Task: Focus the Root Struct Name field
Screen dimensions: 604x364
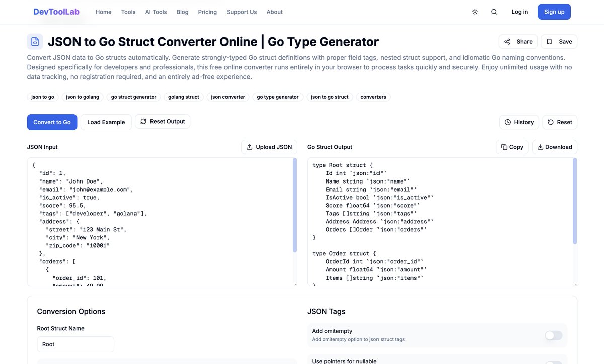Action: coord(75,344)
